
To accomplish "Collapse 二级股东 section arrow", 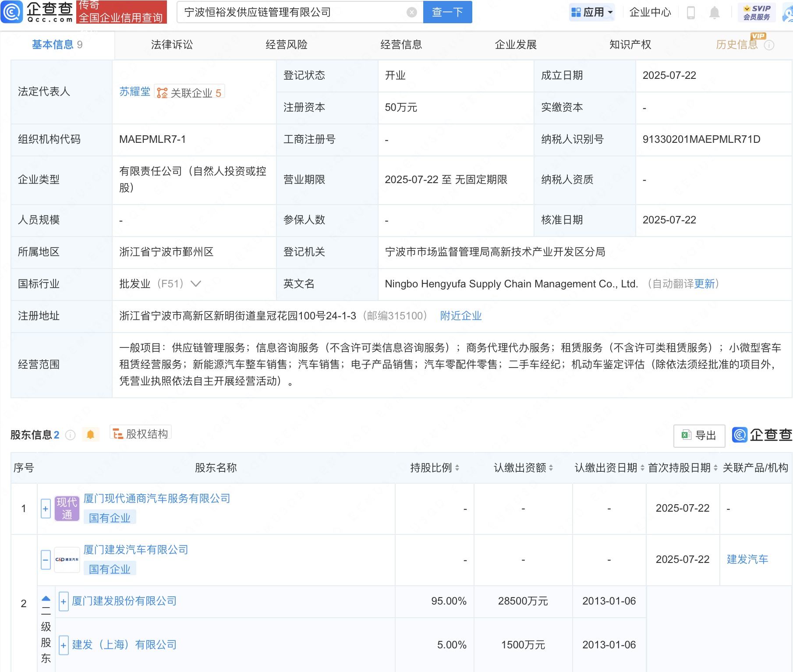I will [46, 598].
